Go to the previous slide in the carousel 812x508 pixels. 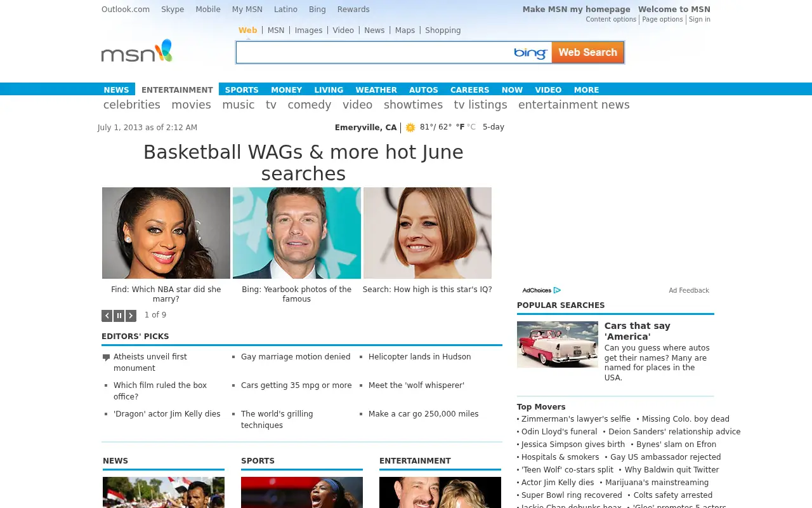click(107, 316)
